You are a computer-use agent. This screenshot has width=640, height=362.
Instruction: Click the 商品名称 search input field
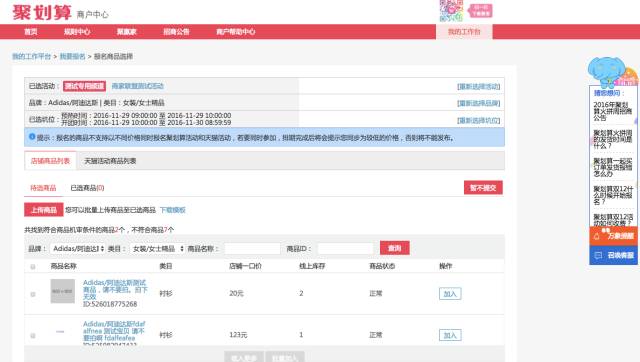(252, 248)
